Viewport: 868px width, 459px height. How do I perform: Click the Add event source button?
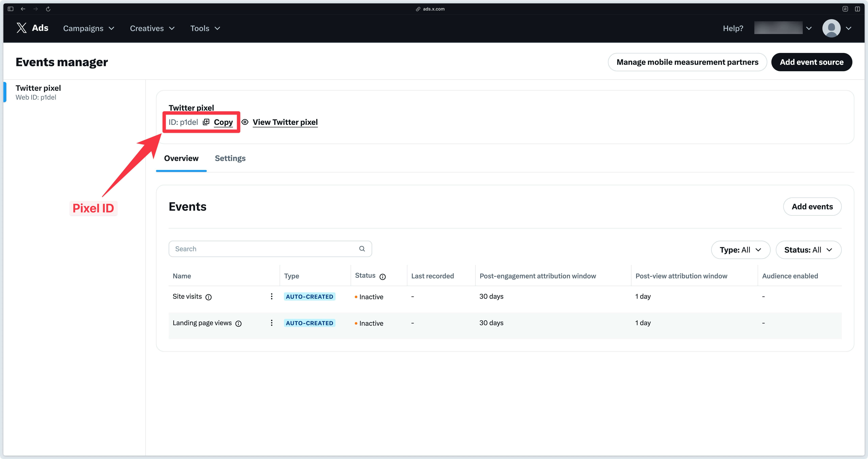[x=812, y=62]
